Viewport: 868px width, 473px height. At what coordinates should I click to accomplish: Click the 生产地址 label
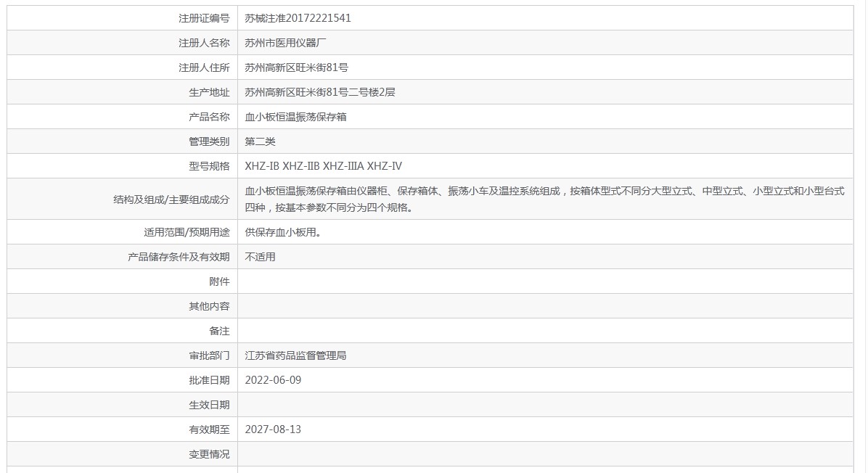click(209, 92)
